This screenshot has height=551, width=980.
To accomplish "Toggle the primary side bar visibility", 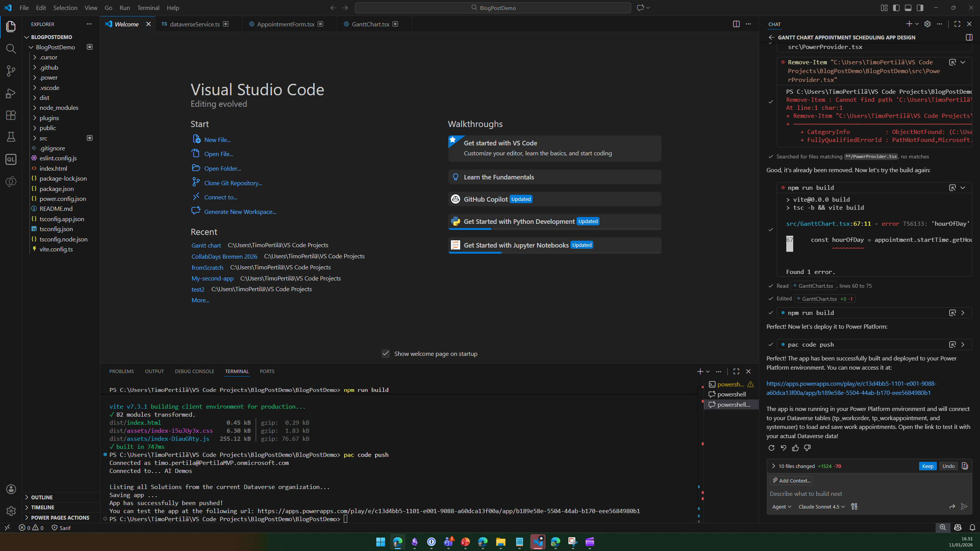I will click(896, 8).
